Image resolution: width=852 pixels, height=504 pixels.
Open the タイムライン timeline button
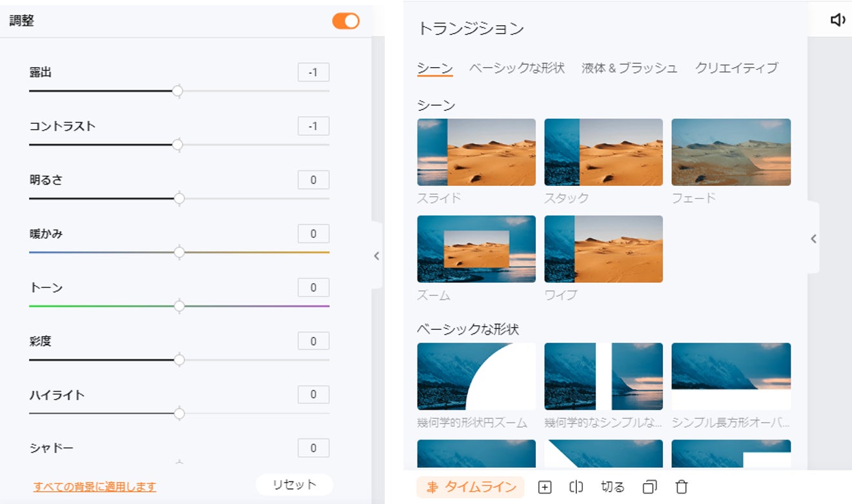click(x=471, y=487)
